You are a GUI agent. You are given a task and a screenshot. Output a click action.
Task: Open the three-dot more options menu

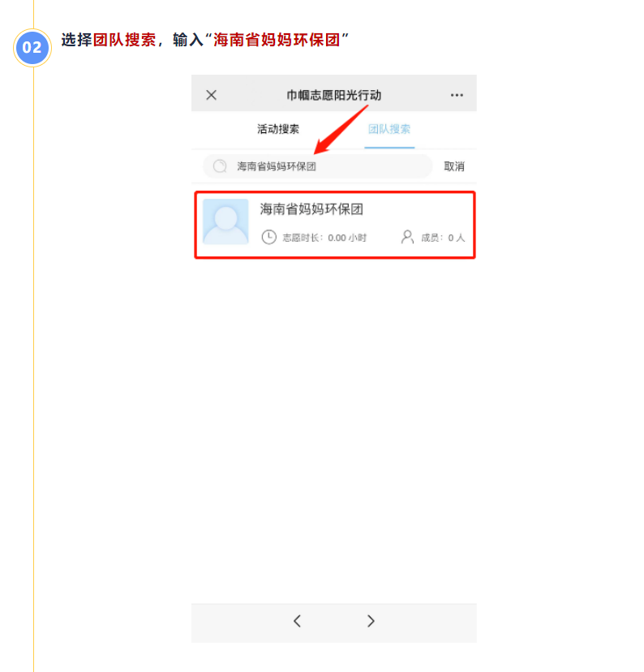pyautogui.click(x=457, y=95)
